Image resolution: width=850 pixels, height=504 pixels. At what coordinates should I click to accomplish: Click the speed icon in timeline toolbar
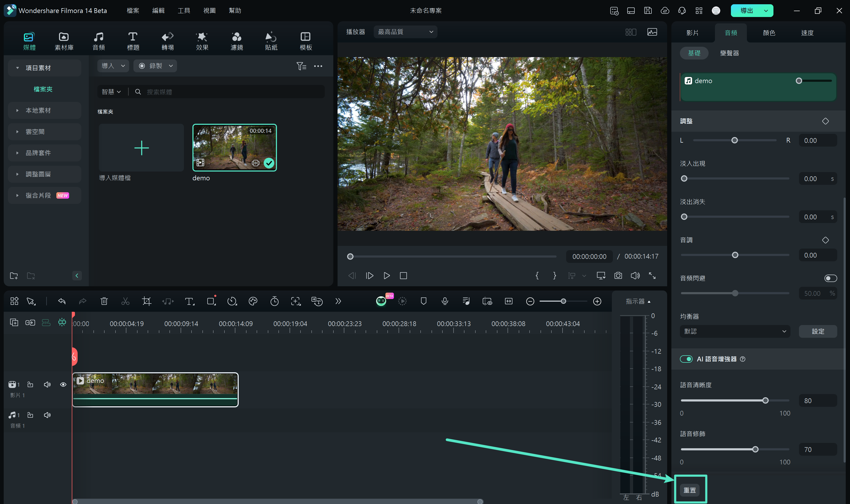click(232, 301)
